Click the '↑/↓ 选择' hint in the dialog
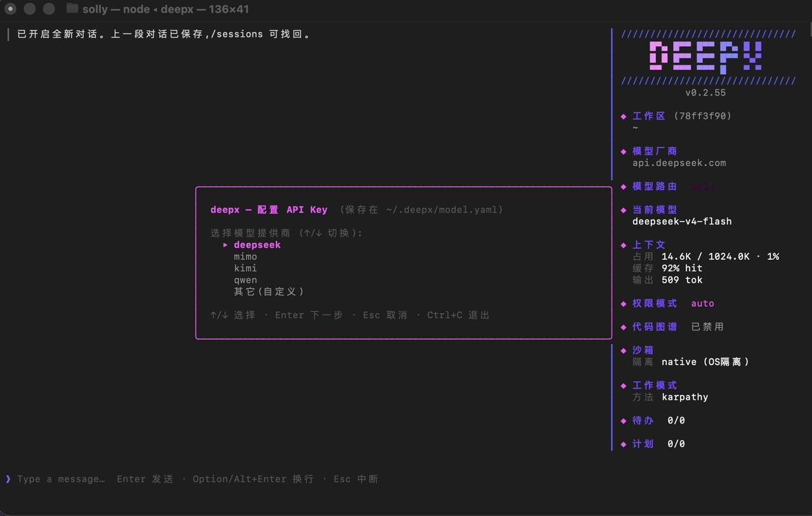 pyautogui.click(x=233, y=315)
